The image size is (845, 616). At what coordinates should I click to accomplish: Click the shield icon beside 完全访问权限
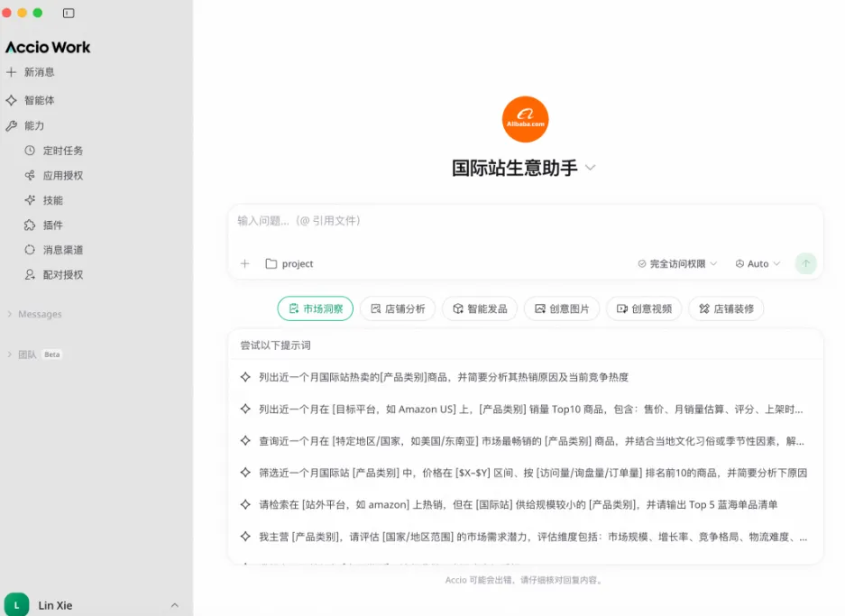coord(642,263)
